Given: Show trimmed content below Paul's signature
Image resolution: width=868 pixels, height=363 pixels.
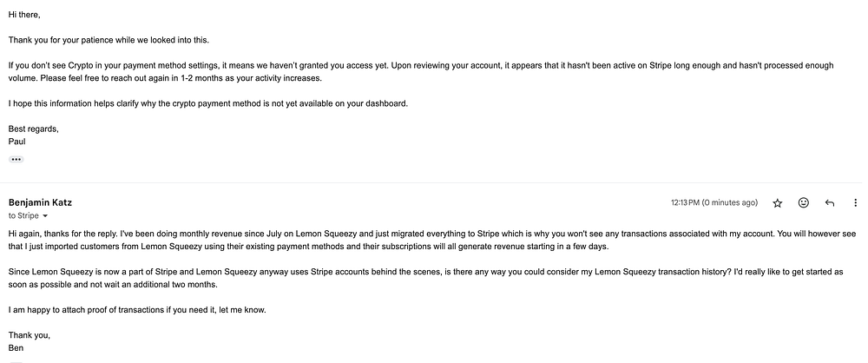Looking at the screenshot, I should pyautogui.click(x=16, y=160).
